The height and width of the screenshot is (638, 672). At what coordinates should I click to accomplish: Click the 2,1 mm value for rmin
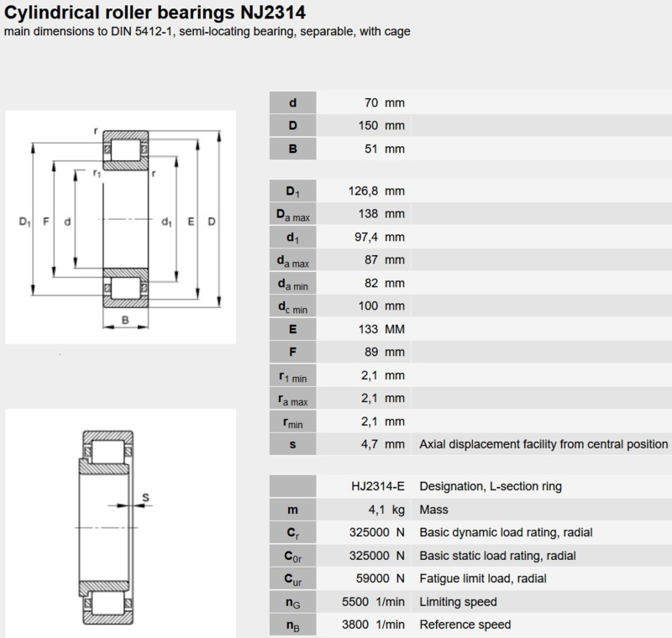tap(383, 421)
